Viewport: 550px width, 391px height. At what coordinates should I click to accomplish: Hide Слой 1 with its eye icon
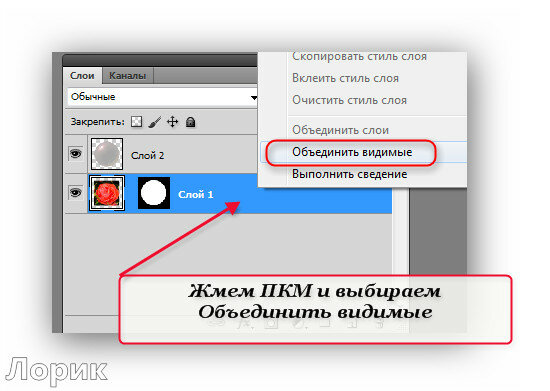[x=75, y=193]
